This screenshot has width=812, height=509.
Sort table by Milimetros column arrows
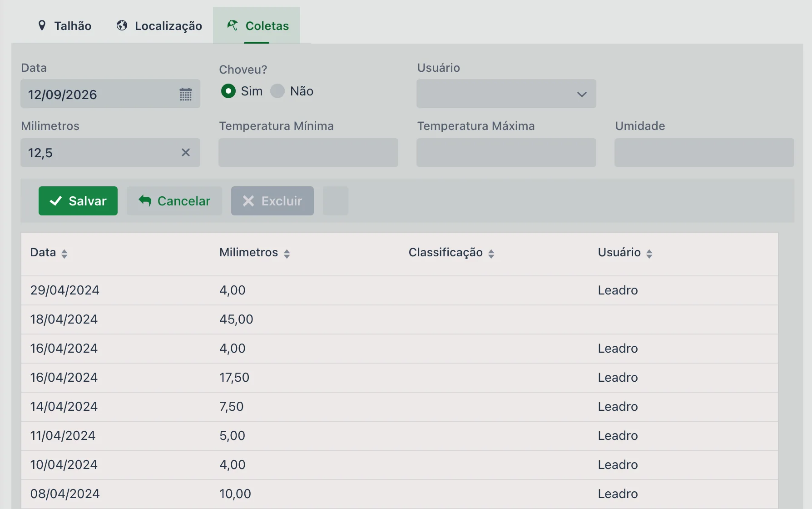click(x=287, y=254)
